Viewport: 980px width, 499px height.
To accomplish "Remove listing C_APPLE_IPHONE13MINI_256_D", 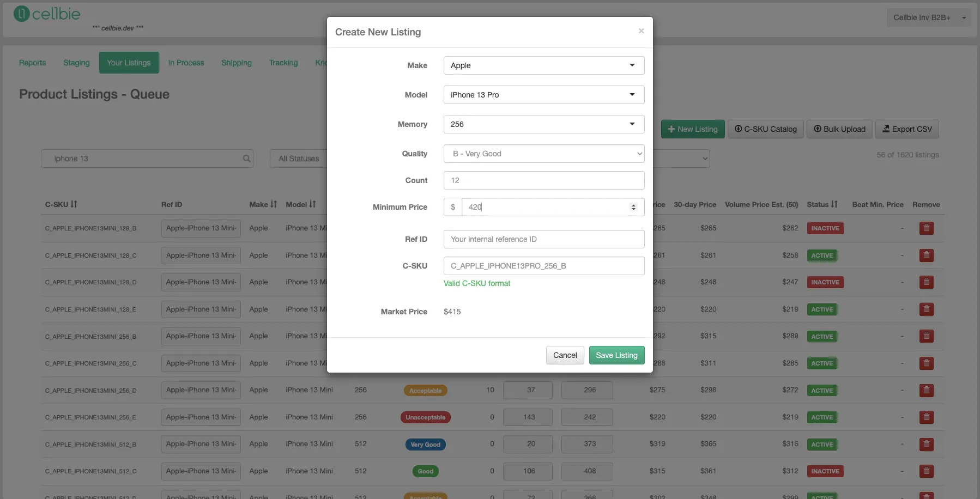I will coord(926,391).
